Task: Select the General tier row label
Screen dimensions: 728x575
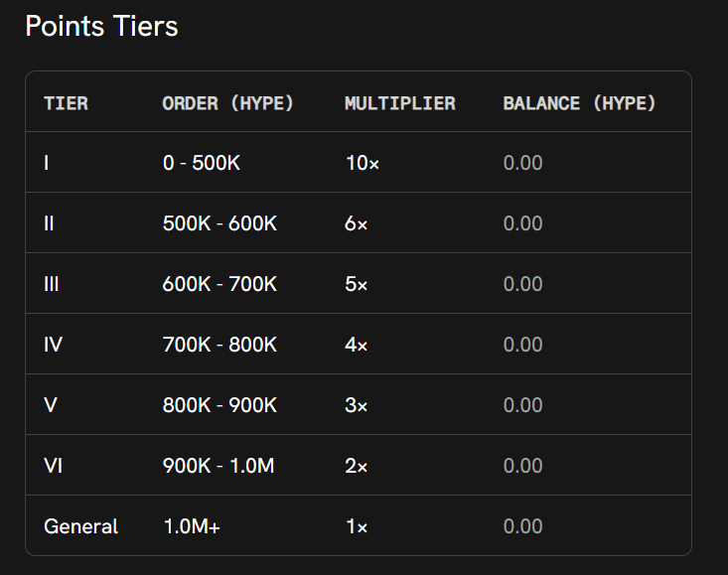Action: pyautogui.click(x=80, y=526)
